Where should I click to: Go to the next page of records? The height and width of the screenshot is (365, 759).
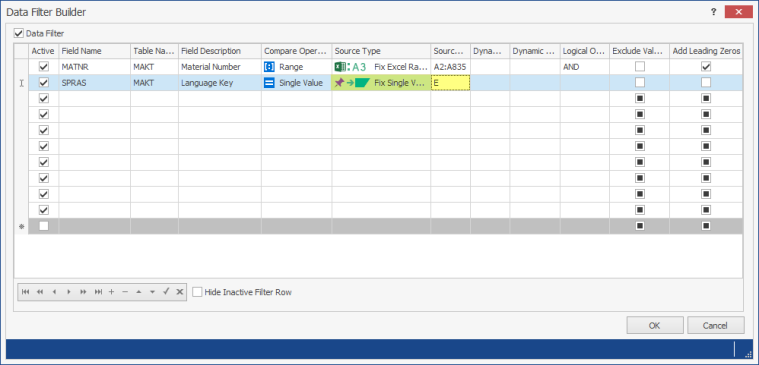83,292
